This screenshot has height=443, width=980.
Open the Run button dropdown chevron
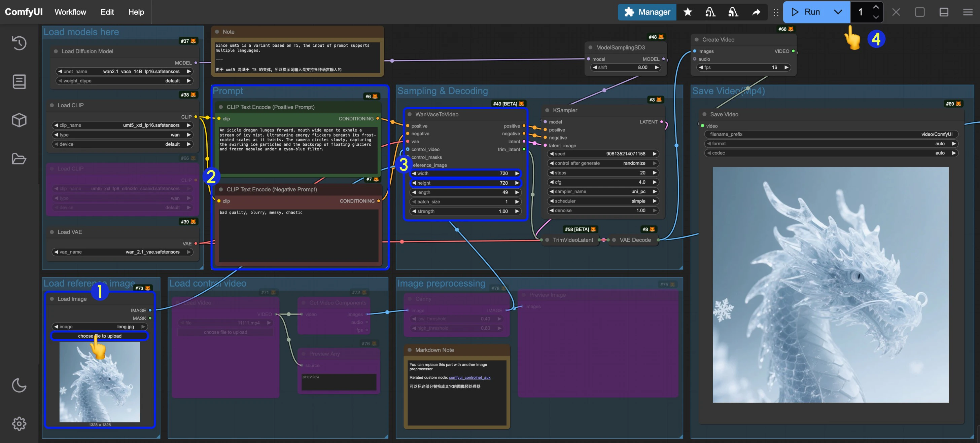(x=838, y=12)
